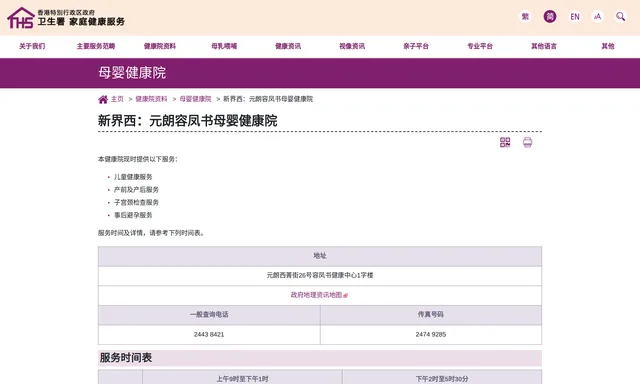Click the fax number 2474 9285

point(431,335)
